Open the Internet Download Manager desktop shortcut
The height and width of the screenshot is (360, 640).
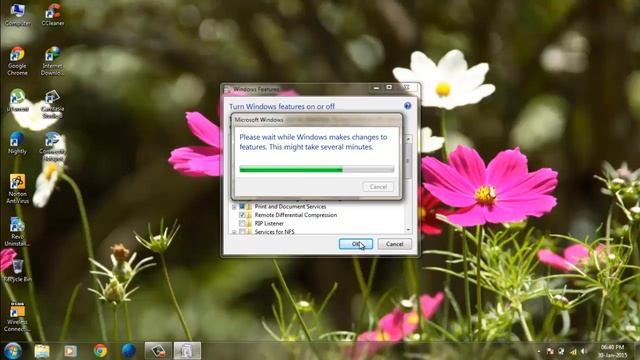point(53,61)
